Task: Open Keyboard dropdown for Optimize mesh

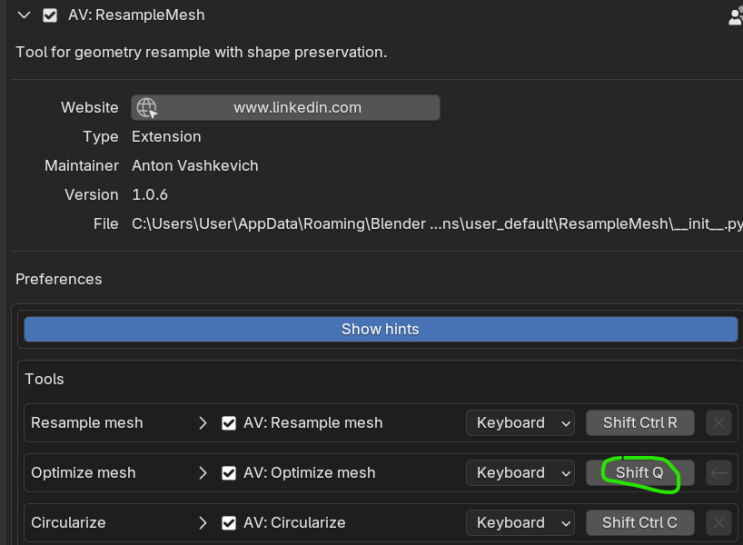Action: pos(520,473)
